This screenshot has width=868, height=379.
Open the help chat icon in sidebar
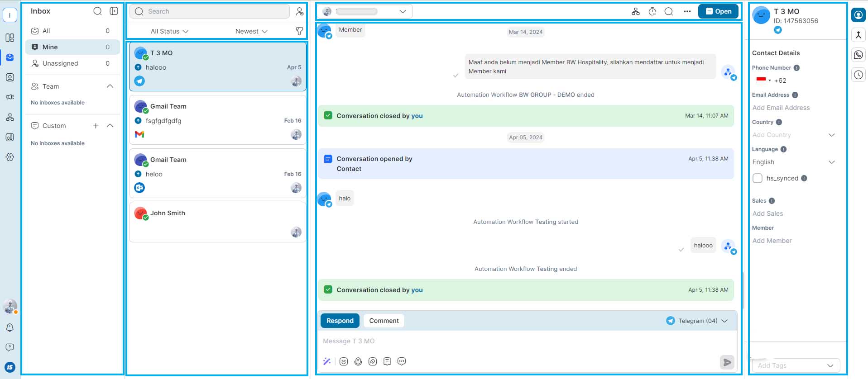[x=10, y=347]
